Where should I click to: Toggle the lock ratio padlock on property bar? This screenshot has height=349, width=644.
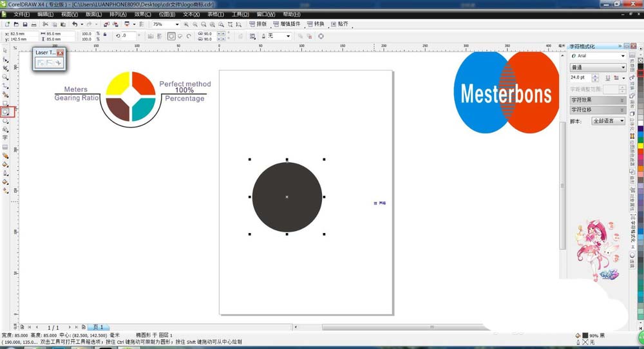point(105,33)
